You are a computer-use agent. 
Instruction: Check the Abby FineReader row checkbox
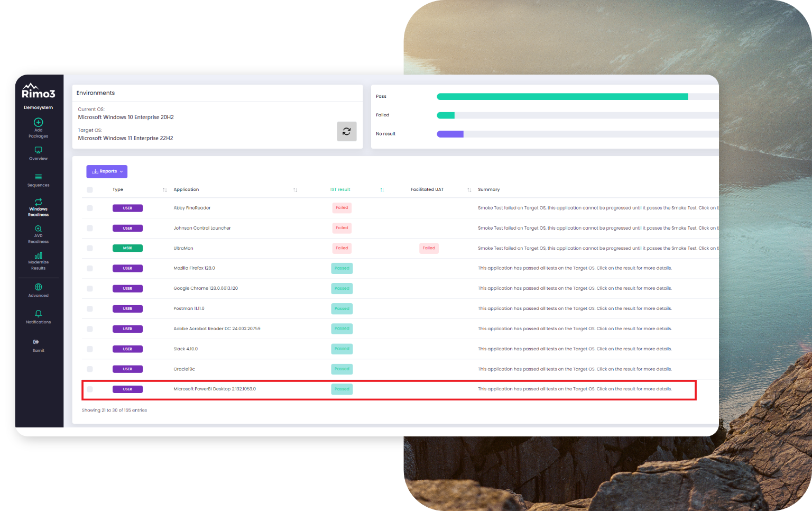(x=90, y=208)
